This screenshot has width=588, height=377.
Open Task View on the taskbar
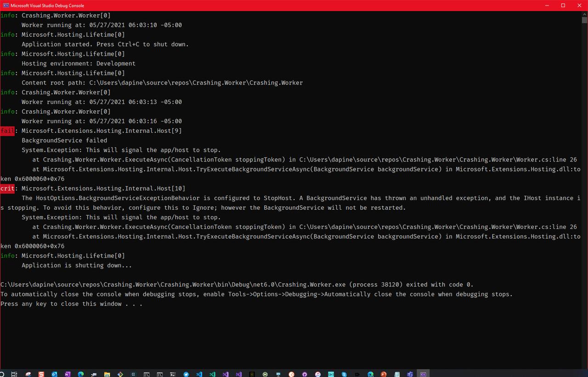[14, 374]
